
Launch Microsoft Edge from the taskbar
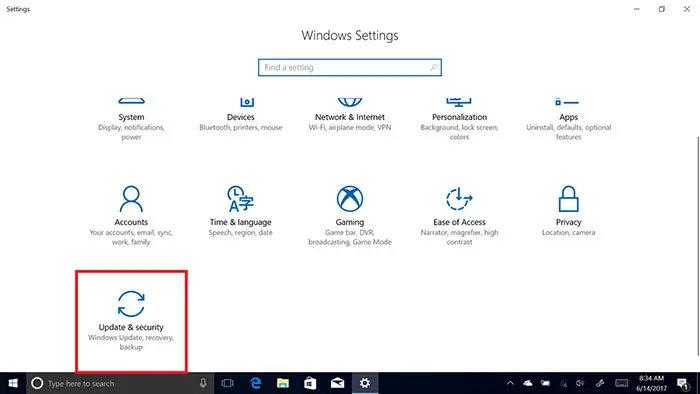pos(255,383)
